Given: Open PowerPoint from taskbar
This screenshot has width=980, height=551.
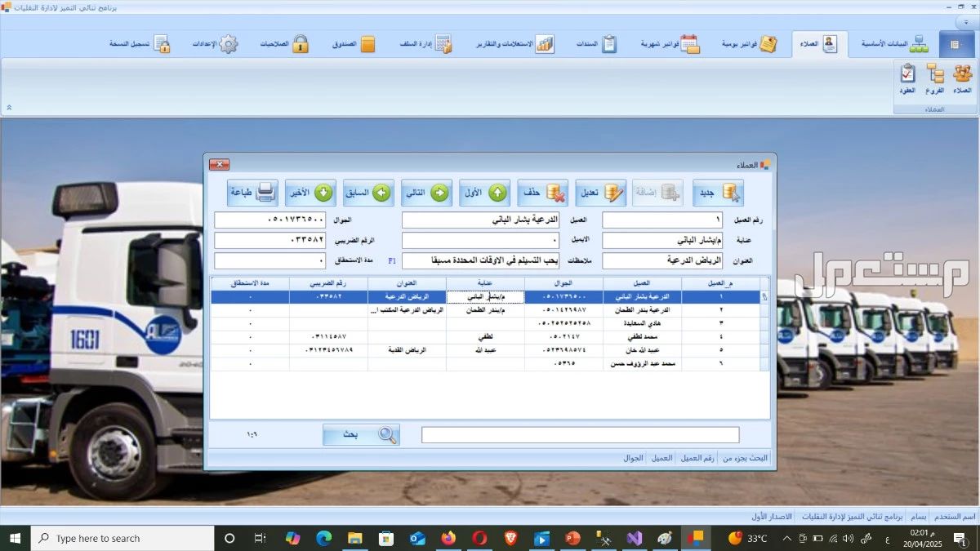Looking at the screenshot, I should [572, 538].
